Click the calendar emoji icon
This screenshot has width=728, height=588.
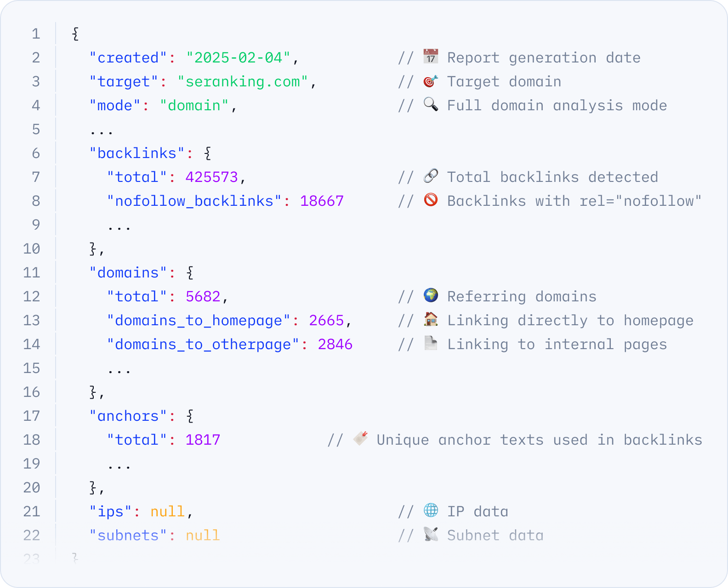(x=431, y=57)
